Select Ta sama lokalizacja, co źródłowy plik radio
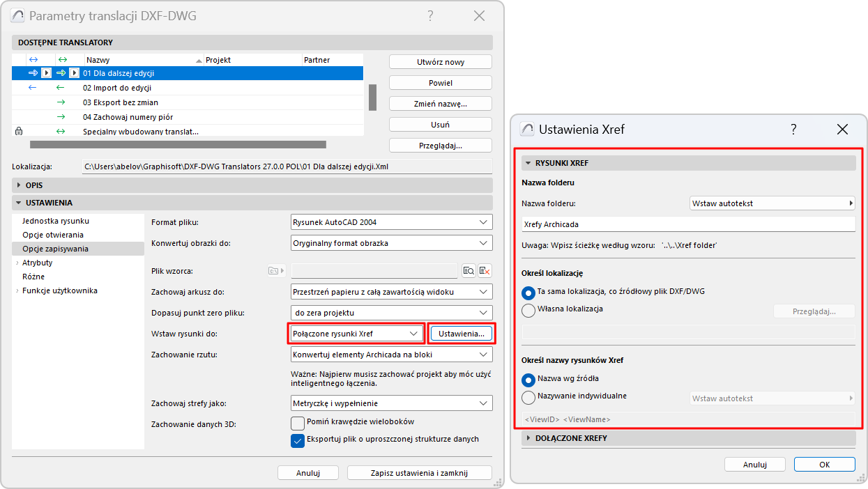 [528, 292]
